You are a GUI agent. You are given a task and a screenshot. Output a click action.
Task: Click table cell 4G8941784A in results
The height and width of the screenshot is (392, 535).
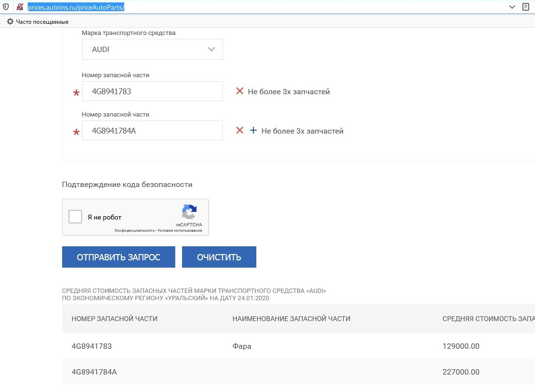[x=94, y=372]
